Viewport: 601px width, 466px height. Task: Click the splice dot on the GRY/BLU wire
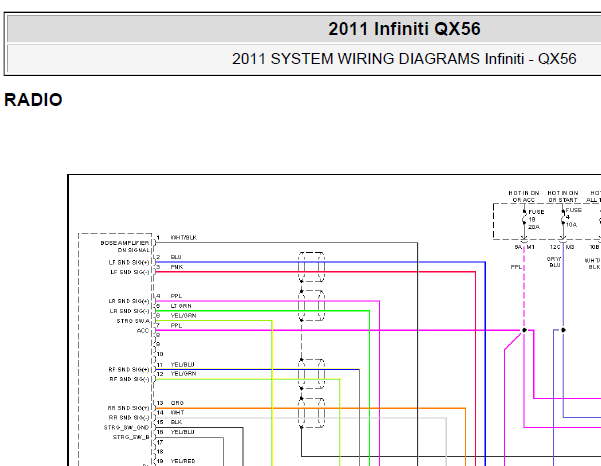pyautogui.click(x=563, y=330)
